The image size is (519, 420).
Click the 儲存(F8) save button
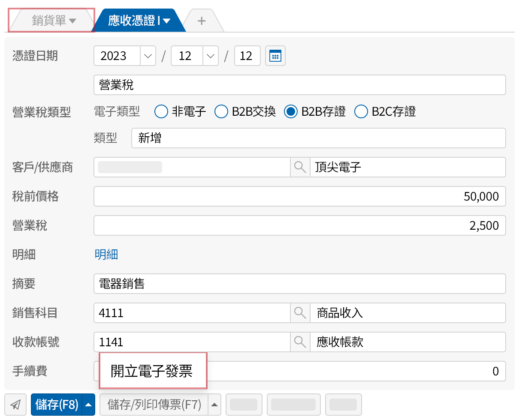point(57,405)
